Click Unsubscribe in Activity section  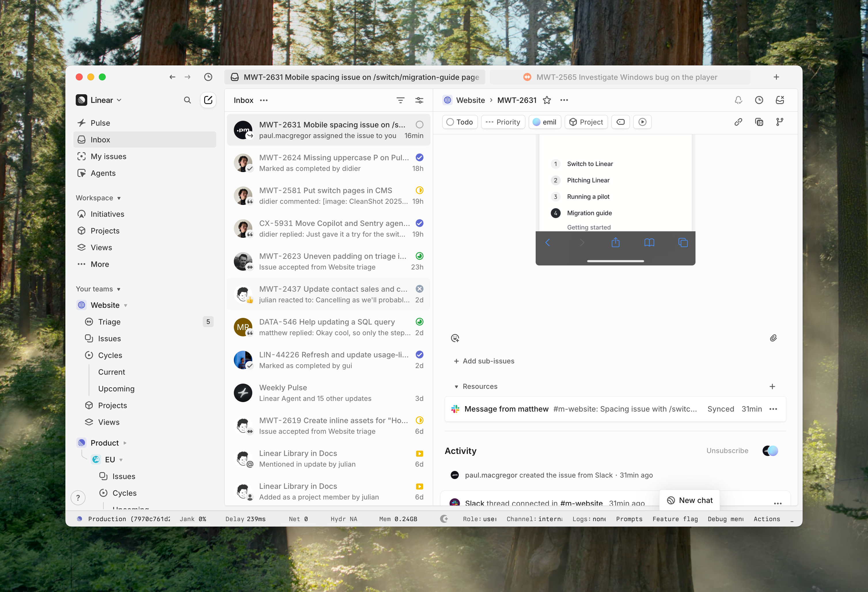727,450
